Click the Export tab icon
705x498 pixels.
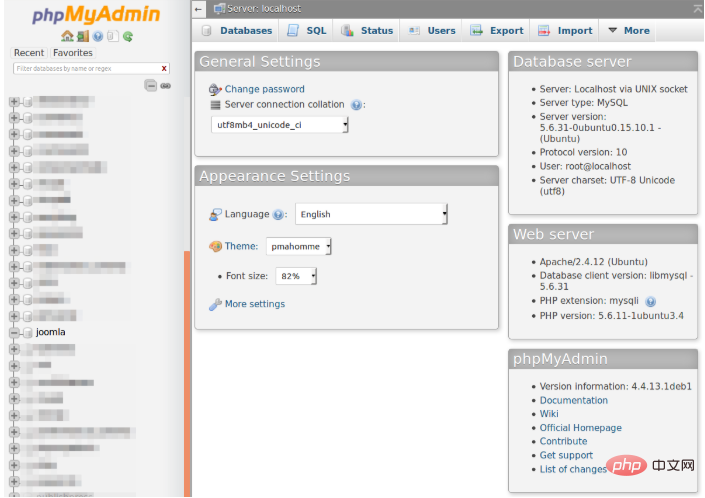(x=476, y=31)
